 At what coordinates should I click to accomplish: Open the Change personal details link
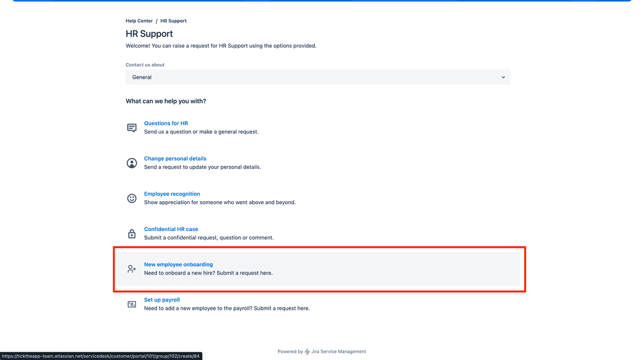(x=175, y=159)
